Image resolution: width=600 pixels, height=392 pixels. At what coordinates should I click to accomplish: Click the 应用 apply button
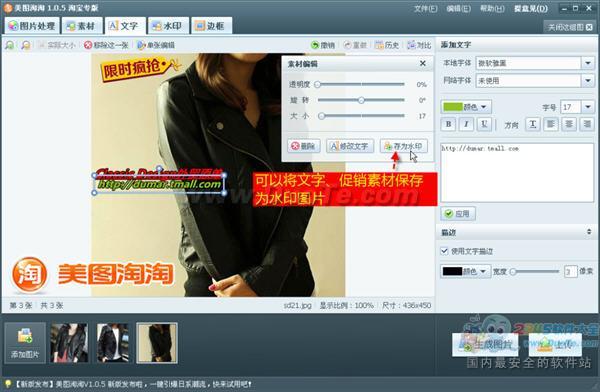click(458, 214)
